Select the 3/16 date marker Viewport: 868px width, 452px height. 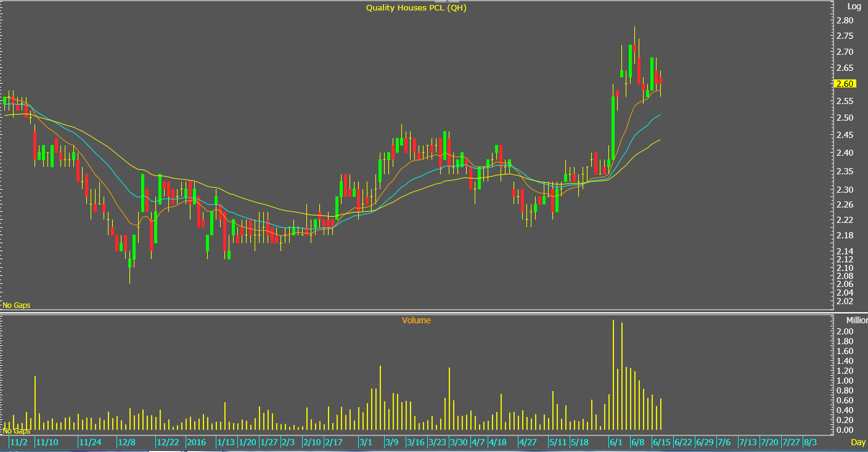[416, 442]
